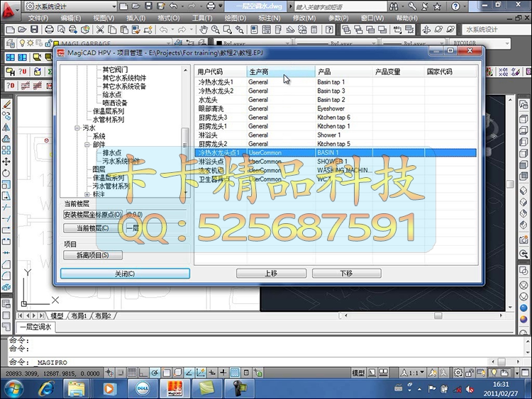Switch to the 布局1 layout tab
Image resolution: width=532 pixels, height=399 pixels.
pyautogui.click(x=79, y=316)
